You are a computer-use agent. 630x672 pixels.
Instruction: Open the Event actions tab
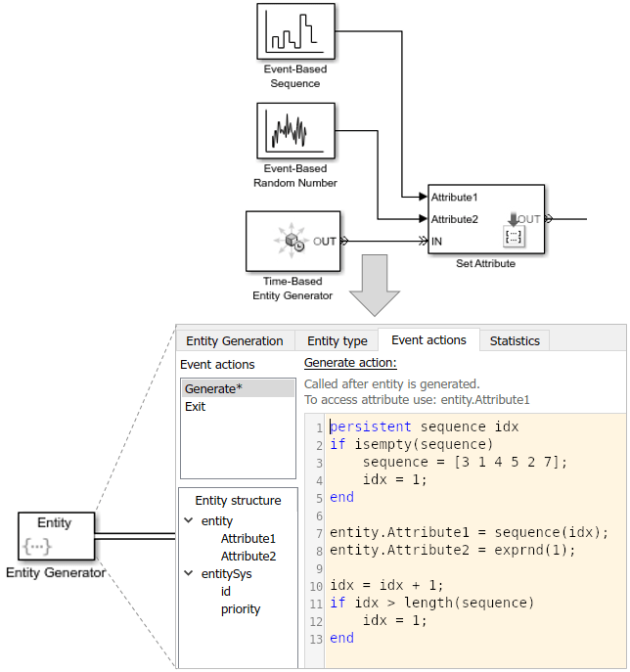(428, 340)
